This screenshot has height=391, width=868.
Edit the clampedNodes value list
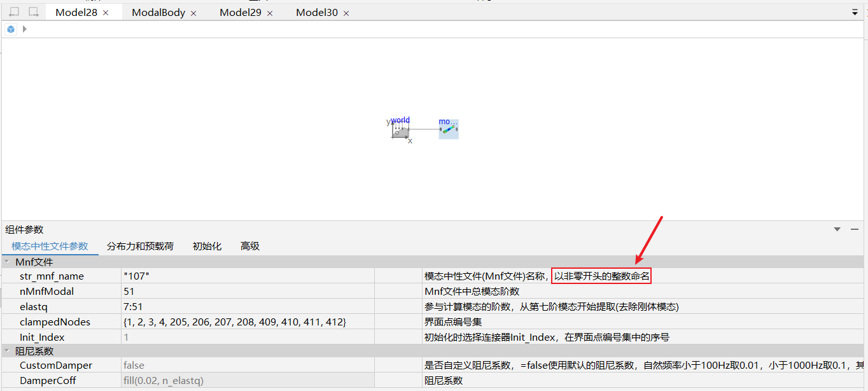click(x=248, y=322)
